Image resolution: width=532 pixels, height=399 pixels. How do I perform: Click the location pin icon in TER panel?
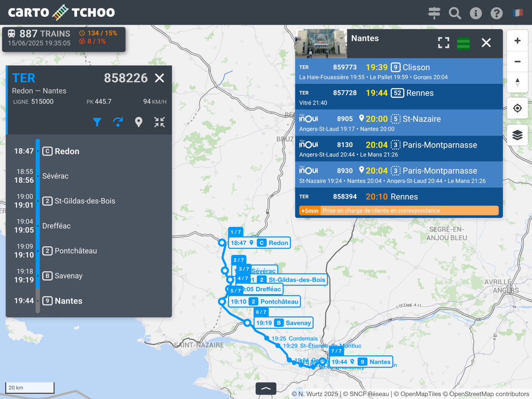click(x=138, y=122)
